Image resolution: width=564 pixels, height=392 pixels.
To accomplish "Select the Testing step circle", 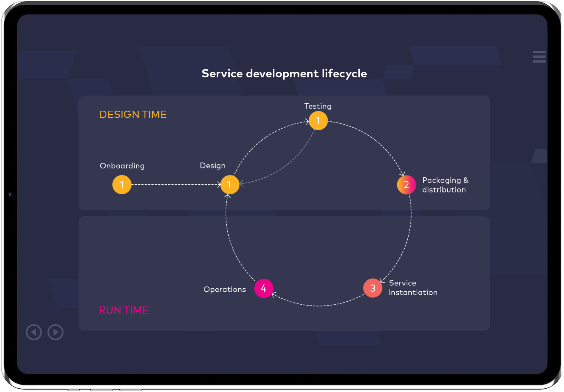I will [318, 121].
